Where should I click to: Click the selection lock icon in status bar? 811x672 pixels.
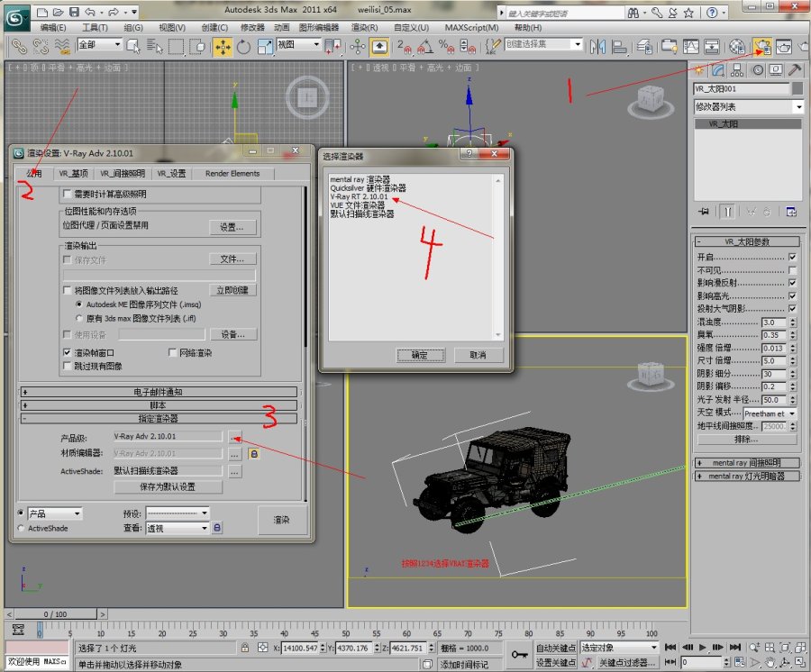point(245,648)
